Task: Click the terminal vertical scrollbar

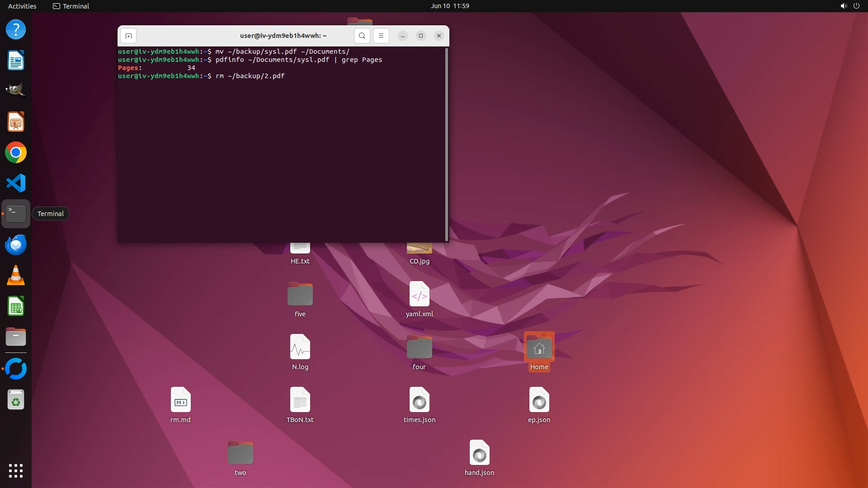Action: pyautogui.click(x=447, y=145)
